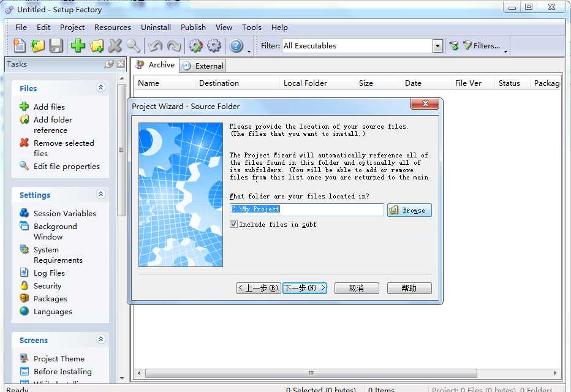Close the Project Wizard dialog

click(x=425, y=104)
